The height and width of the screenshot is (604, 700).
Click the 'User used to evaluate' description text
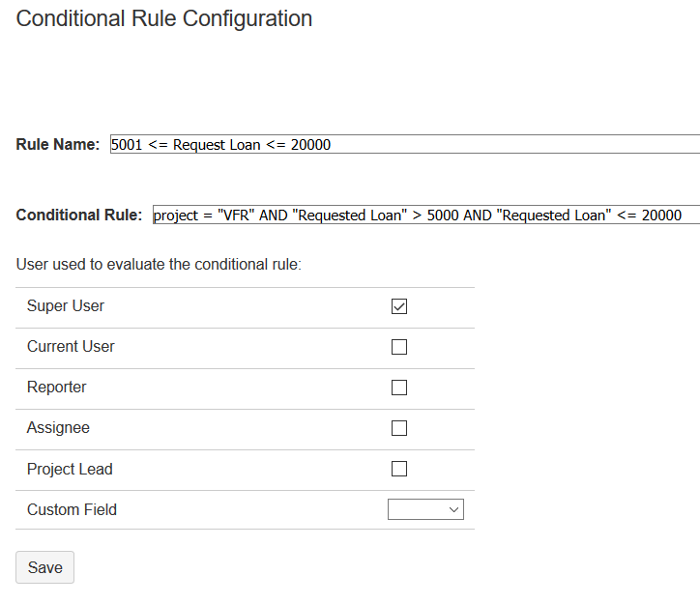pyautogui.click(x=159, y=264)
